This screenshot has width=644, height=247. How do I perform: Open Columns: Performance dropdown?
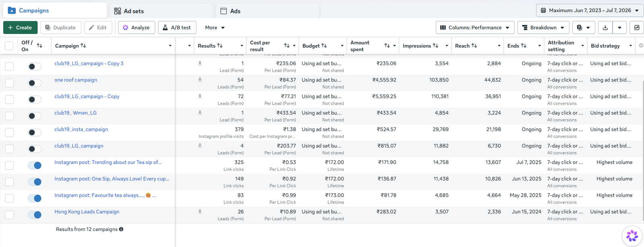[475, 28]
